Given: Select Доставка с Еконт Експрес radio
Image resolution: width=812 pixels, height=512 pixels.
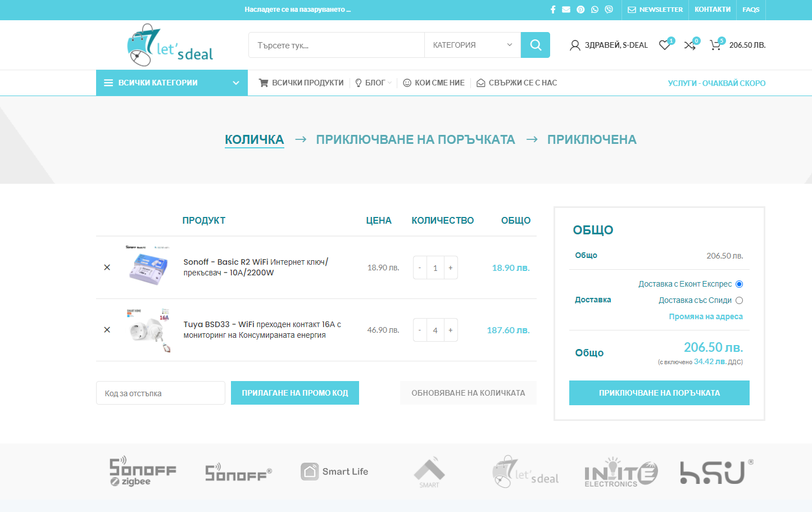Looking at the screenshot, I should pos(739,284).
